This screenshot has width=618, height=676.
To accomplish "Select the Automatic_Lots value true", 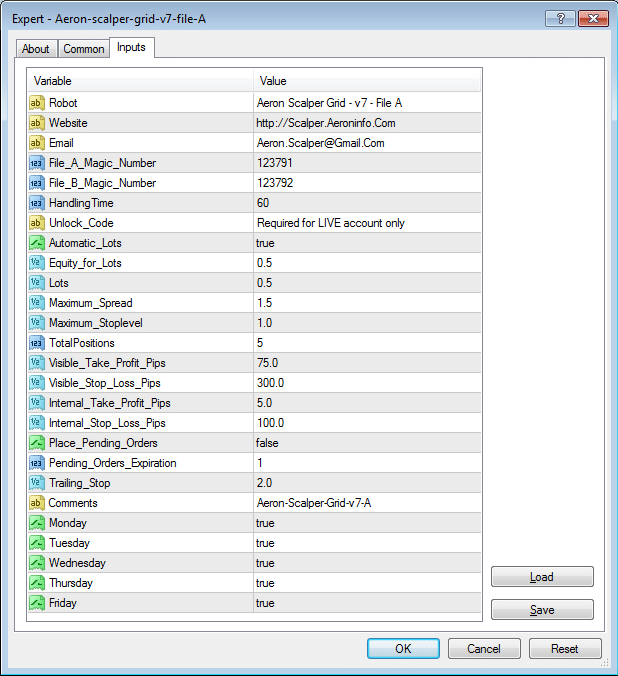I will click(265, 243).
